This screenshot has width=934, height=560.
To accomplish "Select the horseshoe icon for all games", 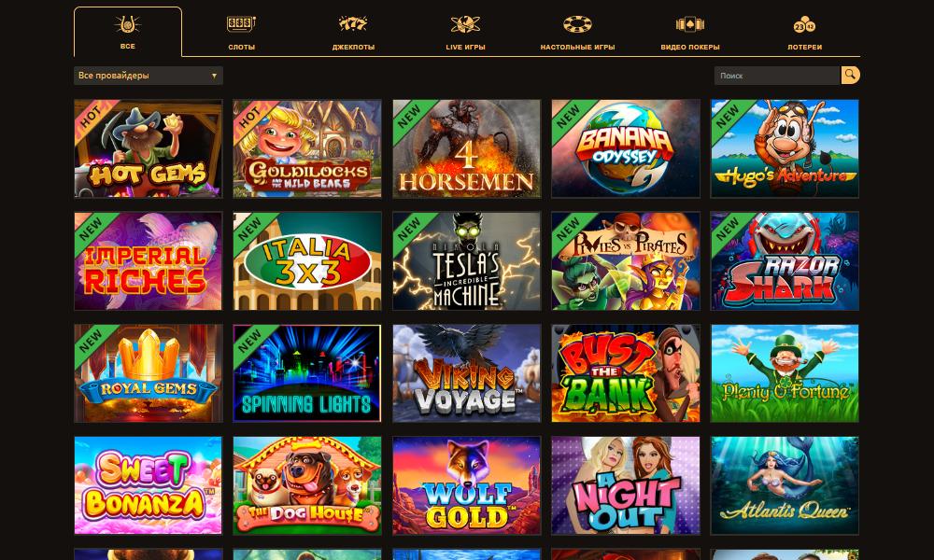I will point(127,24).
